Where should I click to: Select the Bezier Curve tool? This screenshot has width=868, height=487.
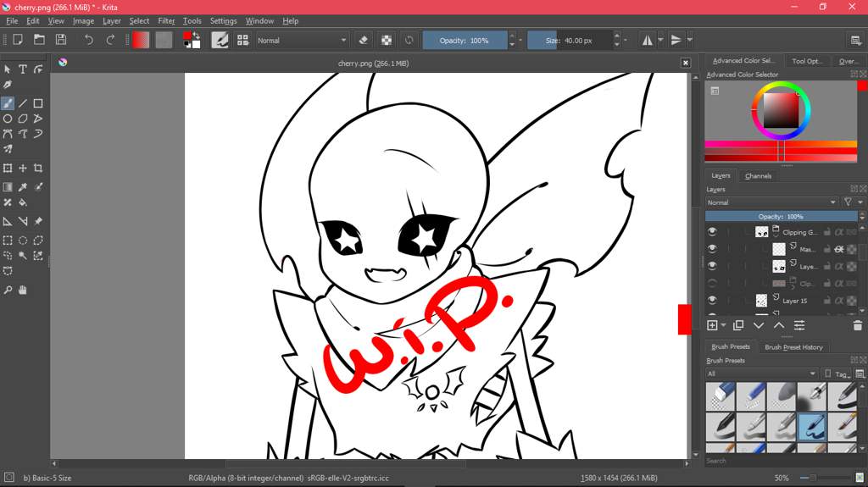point(7,134)
